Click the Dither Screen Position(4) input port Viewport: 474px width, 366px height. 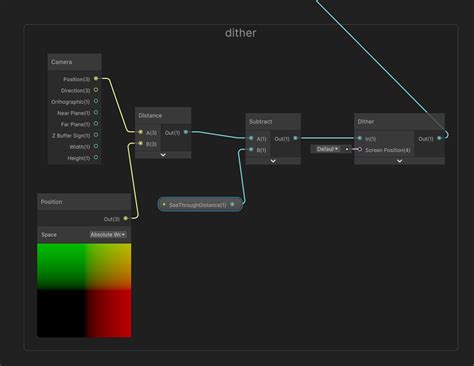[x=360, y=149]
